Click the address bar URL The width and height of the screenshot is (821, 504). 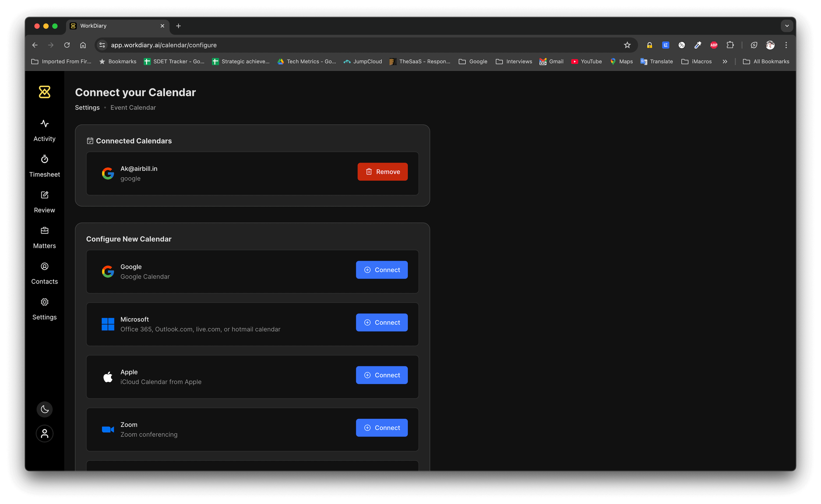click(x=164, y=45)
